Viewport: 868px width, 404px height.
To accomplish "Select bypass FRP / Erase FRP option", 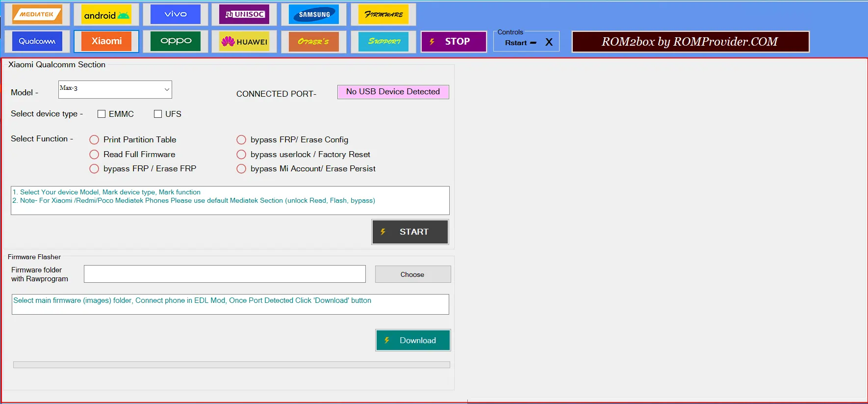I will pyautogui.click(x=94, y=169).
